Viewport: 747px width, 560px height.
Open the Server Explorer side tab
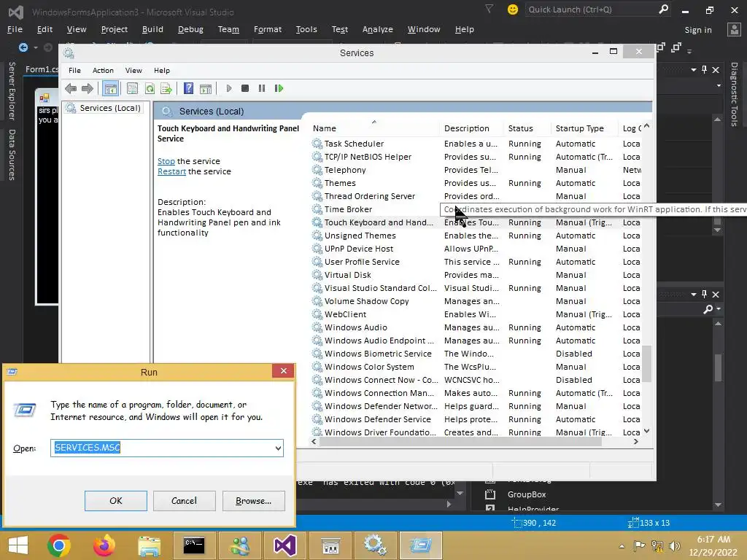point(12,91)
